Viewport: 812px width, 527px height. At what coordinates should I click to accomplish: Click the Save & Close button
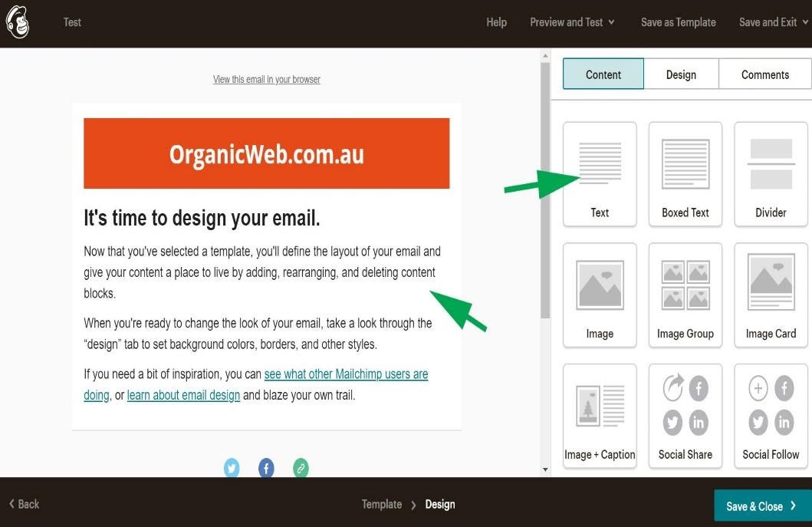tap(760, 506)
